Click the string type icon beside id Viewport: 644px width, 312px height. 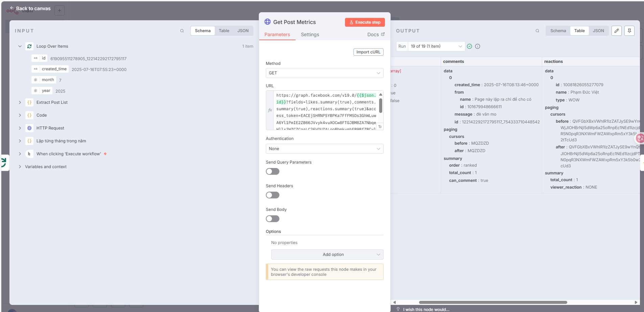[36, 58]
